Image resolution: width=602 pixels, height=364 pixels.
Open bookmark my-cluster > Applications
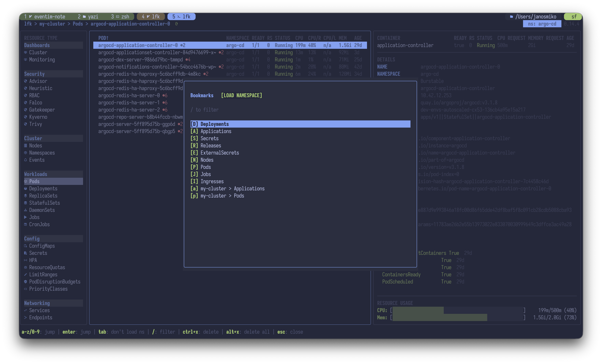[x=300, y=189]
